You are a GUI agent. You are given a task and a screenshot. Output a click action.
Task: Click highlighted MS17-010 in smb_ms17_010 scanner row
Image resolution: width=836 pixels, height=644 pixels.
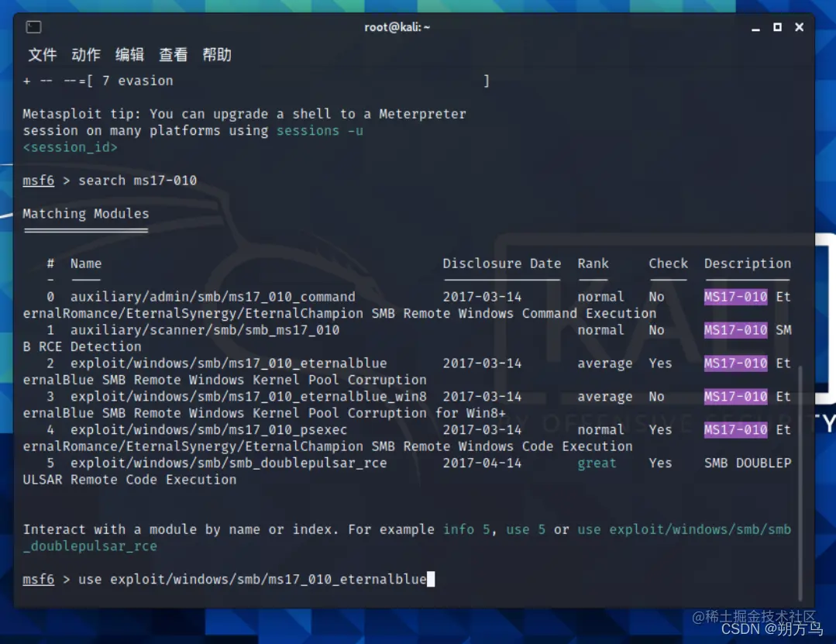[736, 330]
